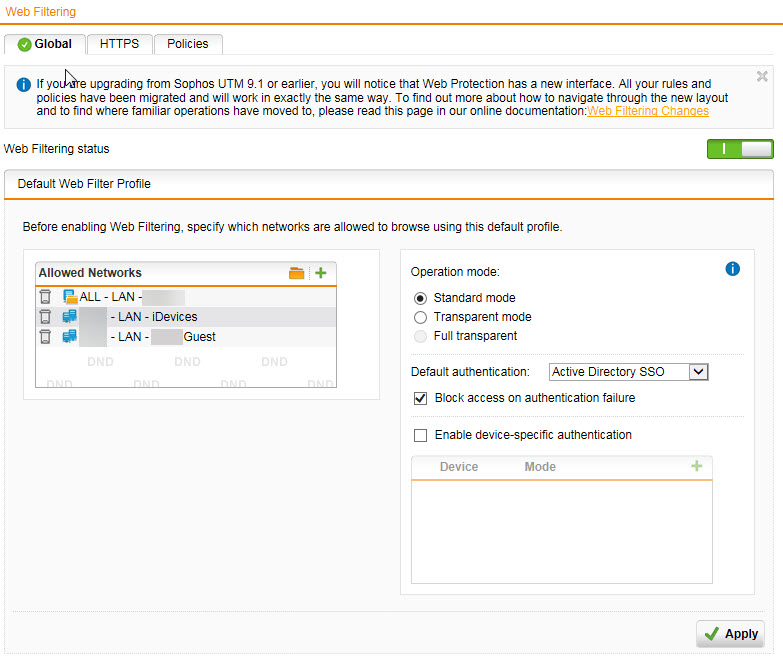Select Standard mode radio button
Screen dimensions: 783x656
tap(420, 298)
